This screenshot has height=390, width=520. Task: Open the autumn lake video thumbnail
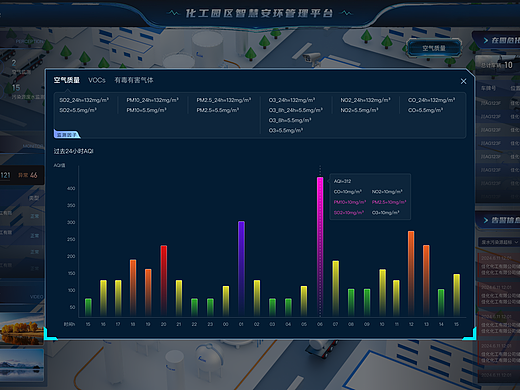22,329
